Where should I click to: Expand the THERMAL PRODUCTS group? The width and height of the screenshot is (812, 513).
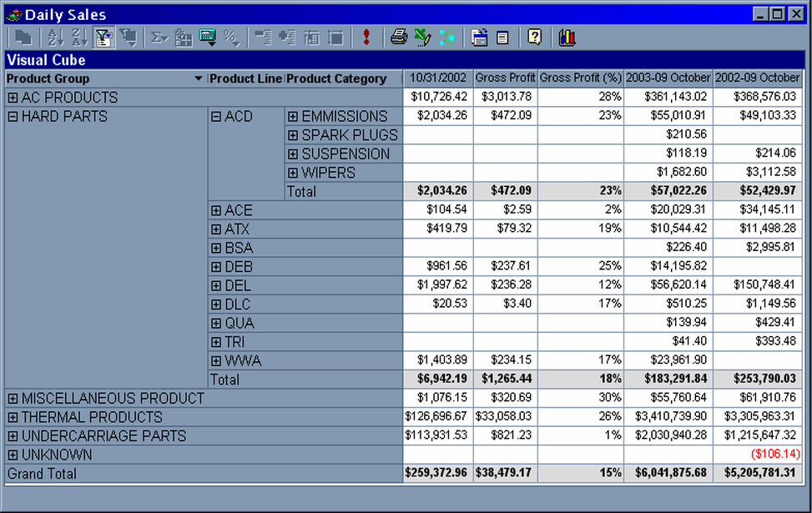[x=13, y=417]
